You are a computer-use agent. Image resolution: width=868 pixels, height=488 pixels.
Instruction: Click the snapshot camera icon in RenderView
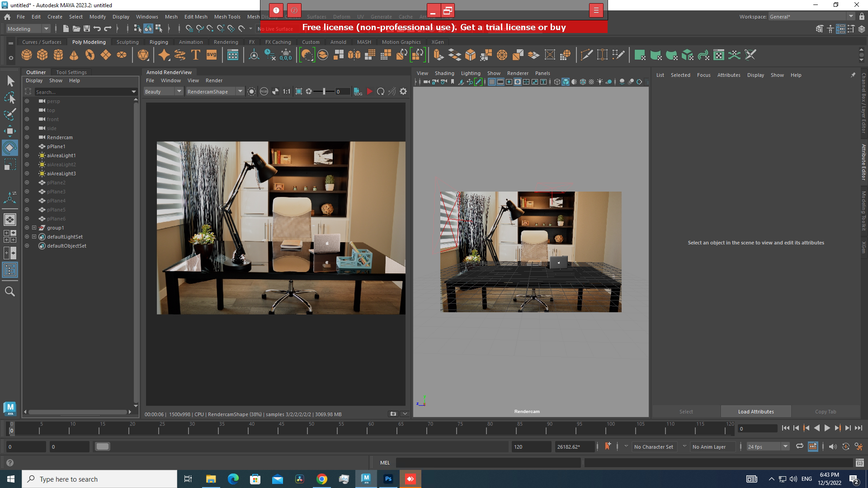click(x=393, y=414)
